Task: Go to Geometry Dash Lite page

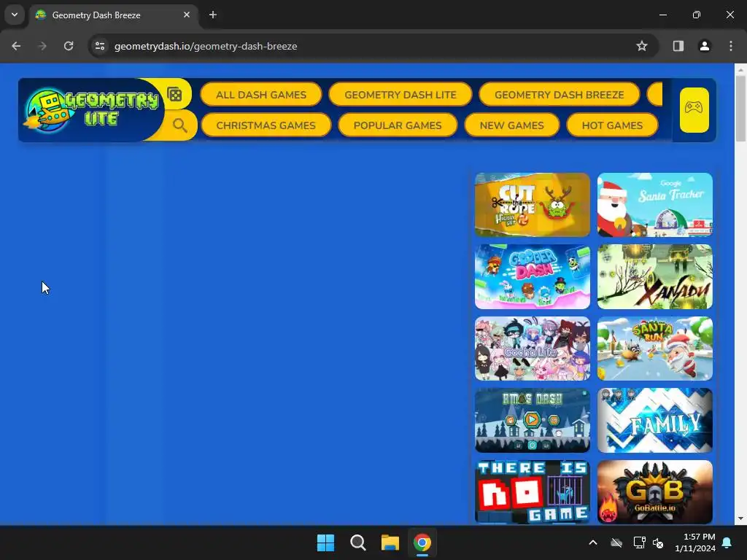Action: [x=400, y=95]
